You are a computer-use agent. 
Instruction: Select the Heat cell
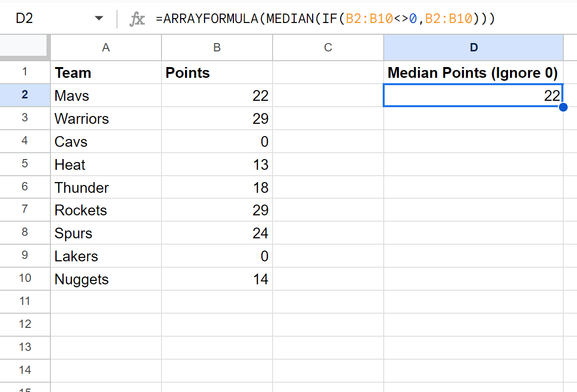[106, 164]
